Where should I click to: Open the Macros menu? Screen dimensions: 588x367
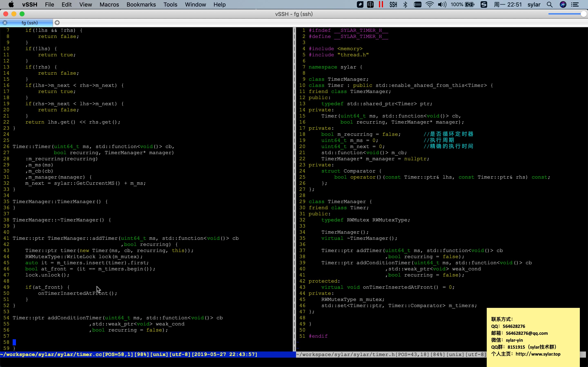[109, 4]
